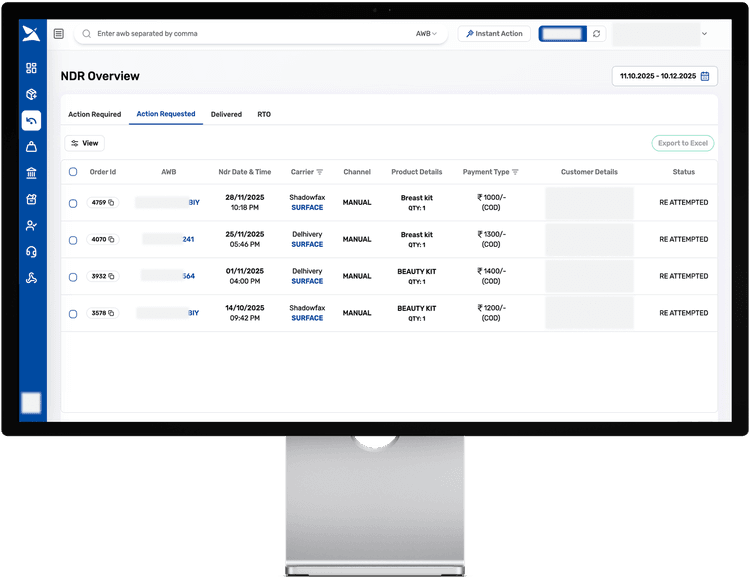Click the headset support icon in sidebar
Image resolution: width=750 pixels, height=578 pixels.
pyautogui.click(x=31, y=252)
